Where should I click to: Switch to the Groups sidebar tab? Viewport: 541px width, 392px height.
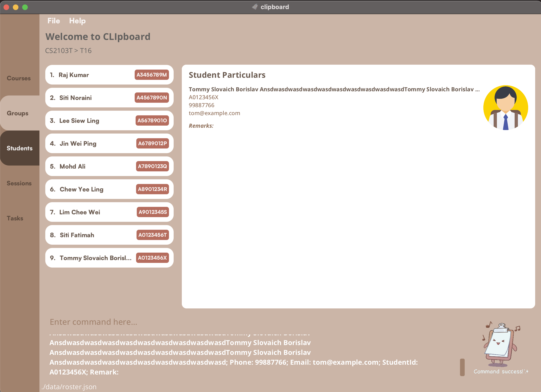click(x=18, y=113)
